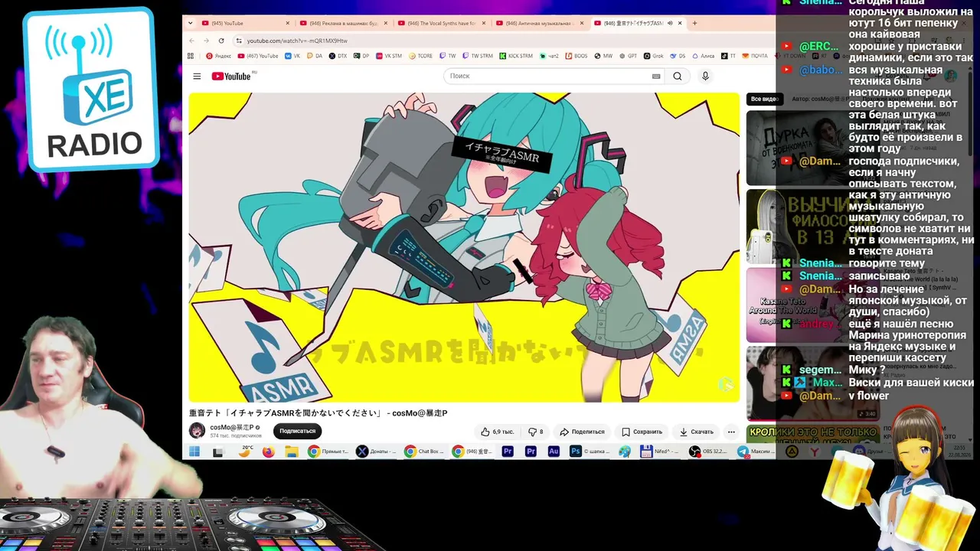This screenshot has width=980, height=551.
Task: Switch to Adobe Audition in the taskbar
Action: [x=554, y=452]
